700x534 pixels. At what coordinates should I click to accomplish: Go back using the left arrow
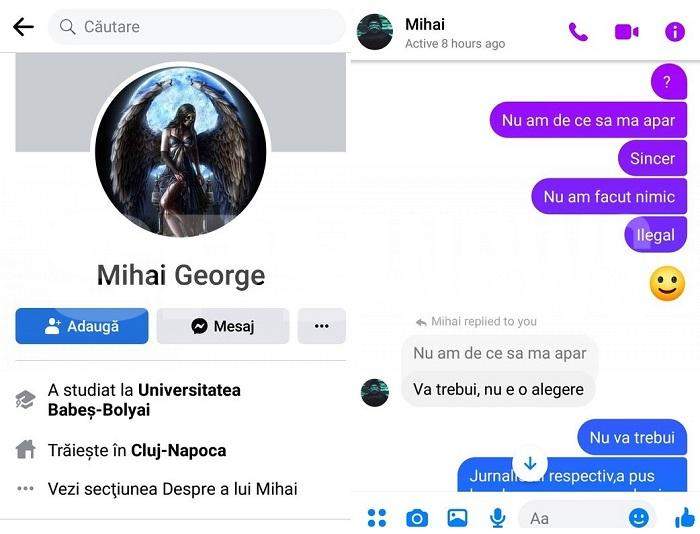point(23,27)
